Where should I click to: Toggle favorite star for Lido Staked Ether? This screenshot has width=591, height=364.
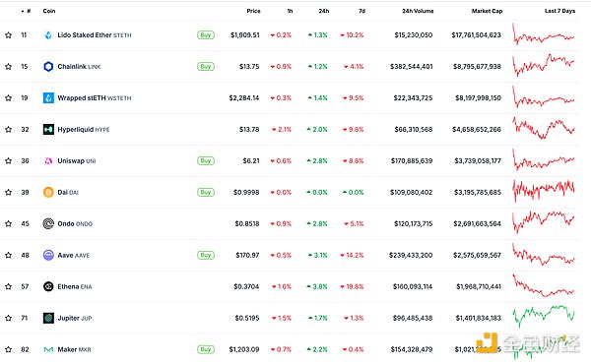[x=8, y=35]
